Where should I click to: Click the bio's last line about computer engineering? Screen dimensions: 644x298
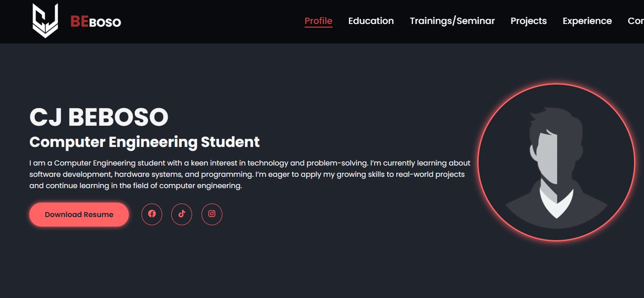click(136, 185)
